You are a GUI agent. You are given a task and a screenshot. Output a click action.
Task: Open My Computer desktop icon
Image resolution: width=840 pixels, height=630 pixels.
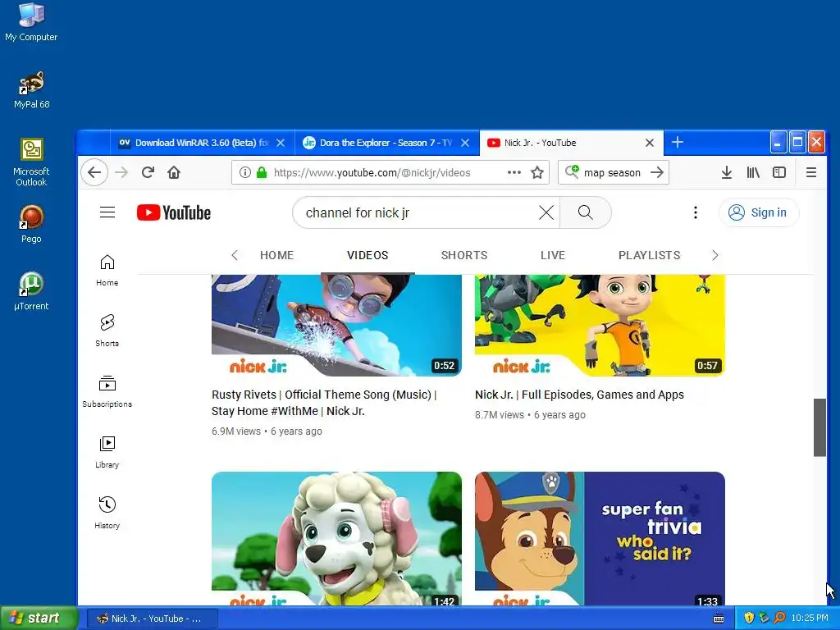[31, 21]
